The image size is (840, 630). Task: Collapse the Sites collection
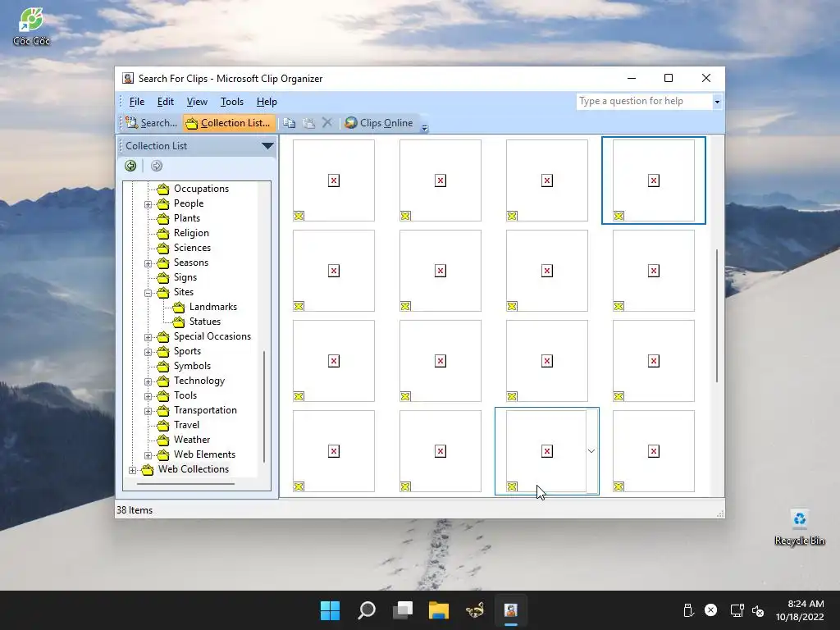(148, 293)
